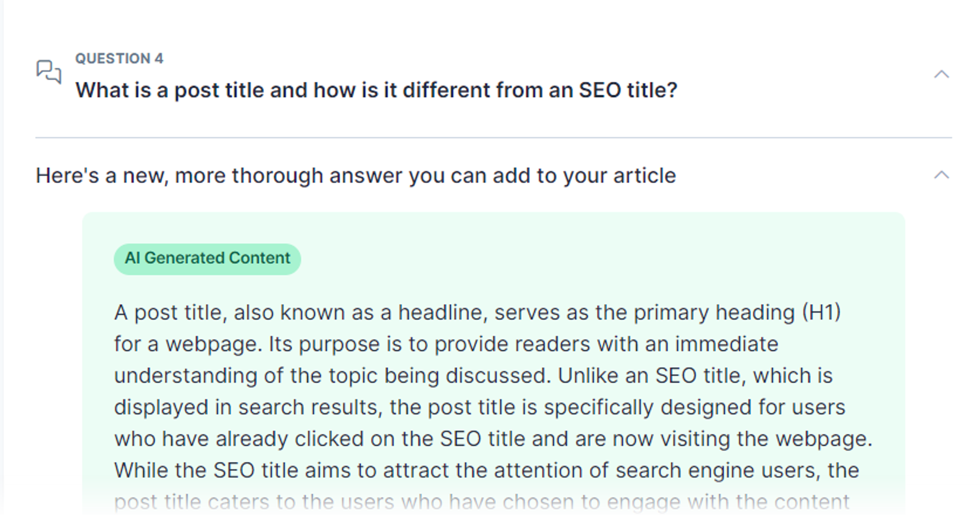Image resolution: width=980 pixels, height=516 pixels.
Task: Click the divider line below the question title
Action: [x=493, y=138]
